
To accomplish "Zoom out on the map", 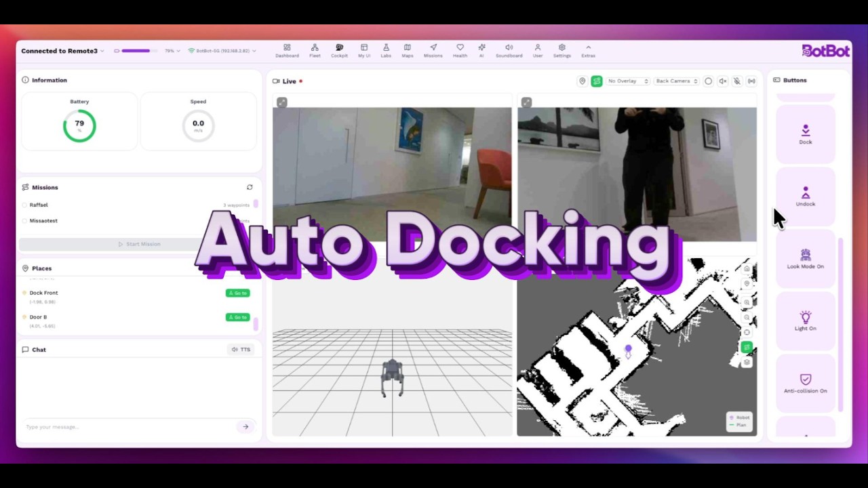I will coord(747,317).
